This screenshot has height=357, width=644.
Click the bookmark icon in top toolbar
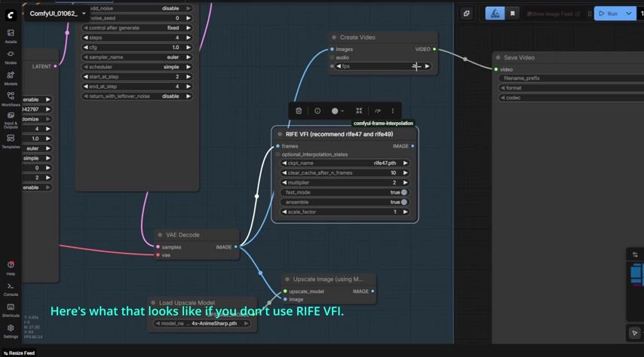513,14
